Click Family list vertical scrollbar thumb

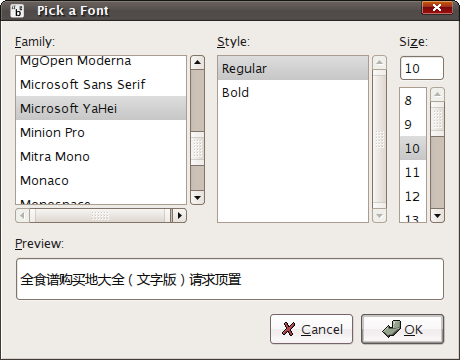197,148
